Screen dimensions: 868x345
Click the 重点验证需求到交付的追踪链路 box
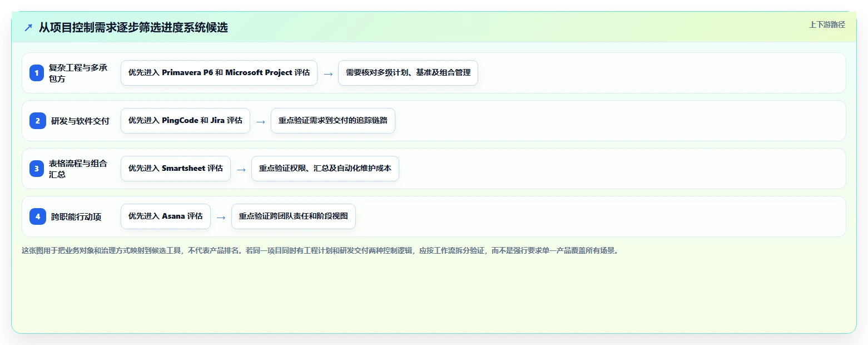tap(333, 121)
